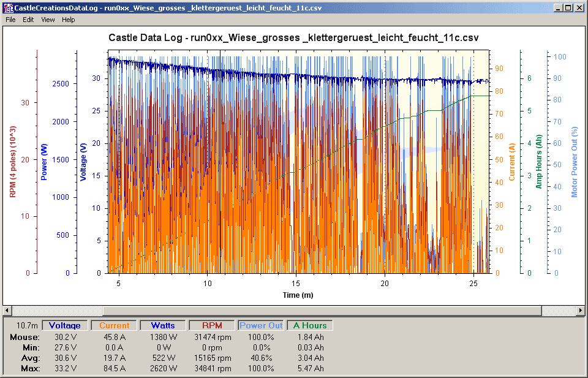Click the Min voltage value 27.6 V
This screenshot has height=378, width=588.
66,347
